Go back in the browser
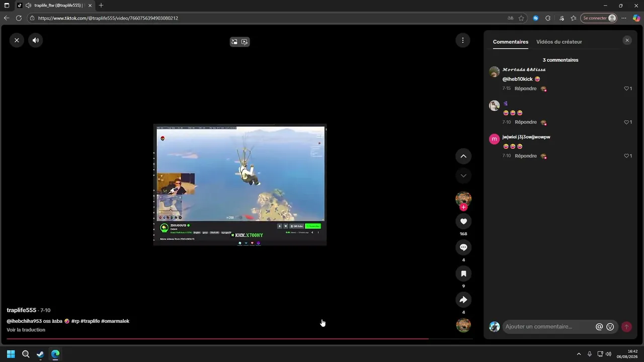The height and width of the screenshot is (362, 644). point(7,18)
